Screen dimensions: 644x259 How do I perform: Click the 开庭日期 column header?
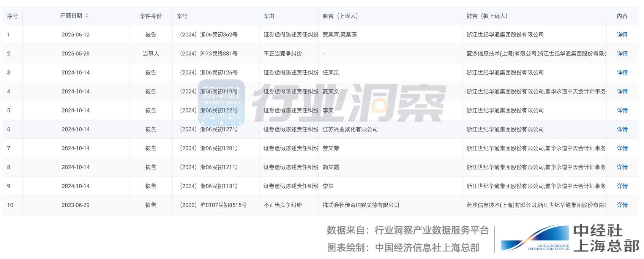click(x=71, y=16)
